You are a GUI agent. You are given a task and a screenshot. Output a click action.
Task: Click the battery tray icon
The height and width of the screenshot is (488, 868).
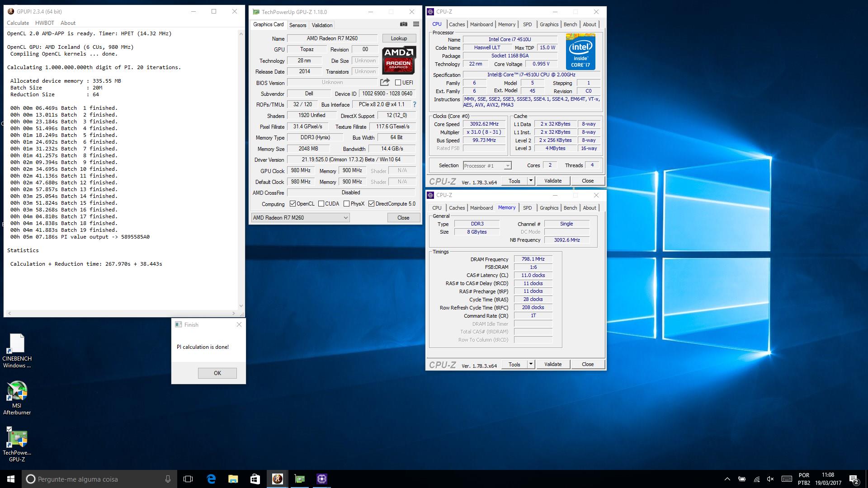[742, 479]
